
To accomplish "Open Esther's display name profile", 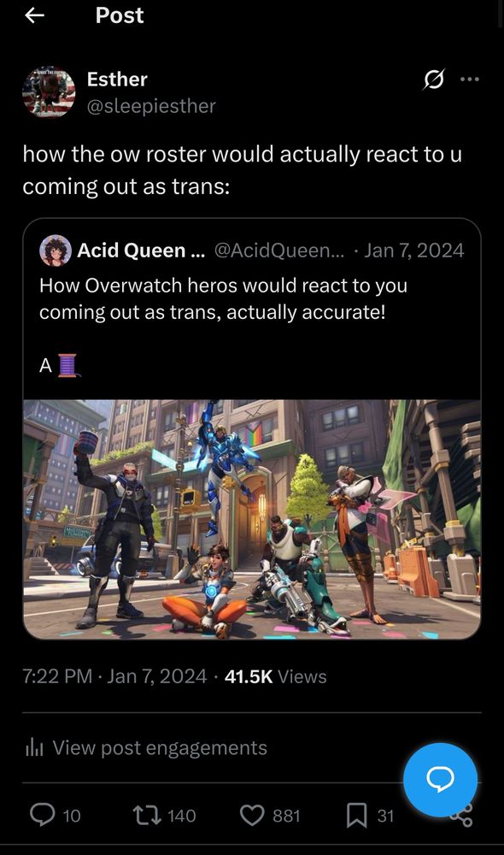I will tap(117, 80).
